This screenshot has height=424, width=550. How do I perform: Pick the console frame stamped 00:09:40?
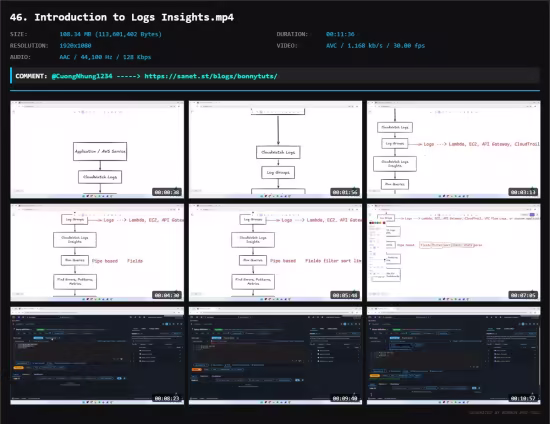pyautogui.click(x=275, y=355)
